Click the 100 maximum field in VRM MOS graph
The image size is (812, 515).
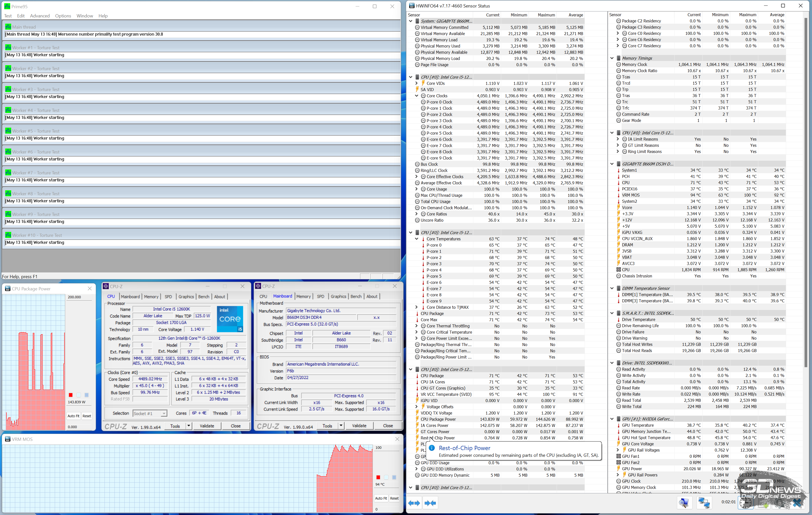(x=387, y=448)
